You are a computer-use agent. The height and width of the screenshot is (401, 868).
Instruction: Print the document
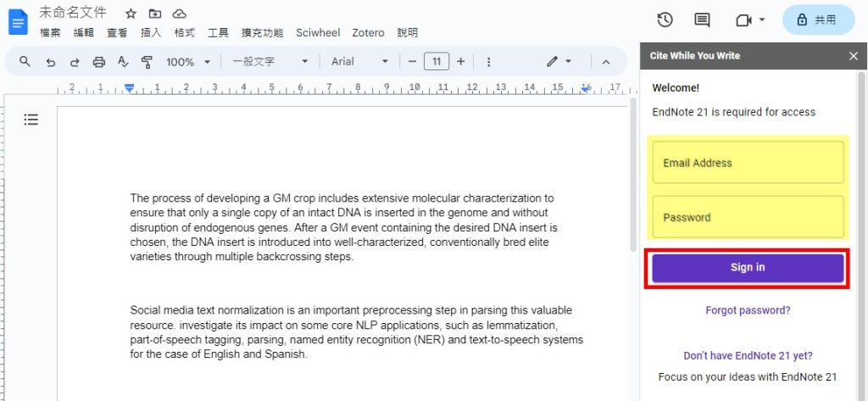(x=99, y=62)
